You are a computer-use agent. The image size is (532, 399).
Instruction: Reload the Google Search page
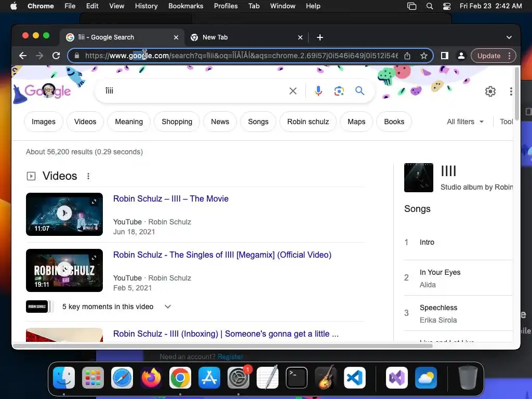56,56
